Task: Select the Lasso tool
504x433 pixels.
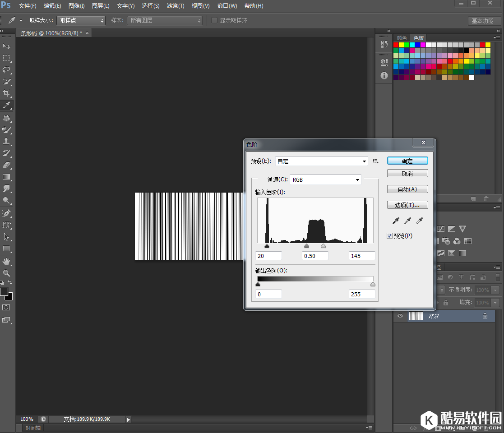Action: [7, 70]
